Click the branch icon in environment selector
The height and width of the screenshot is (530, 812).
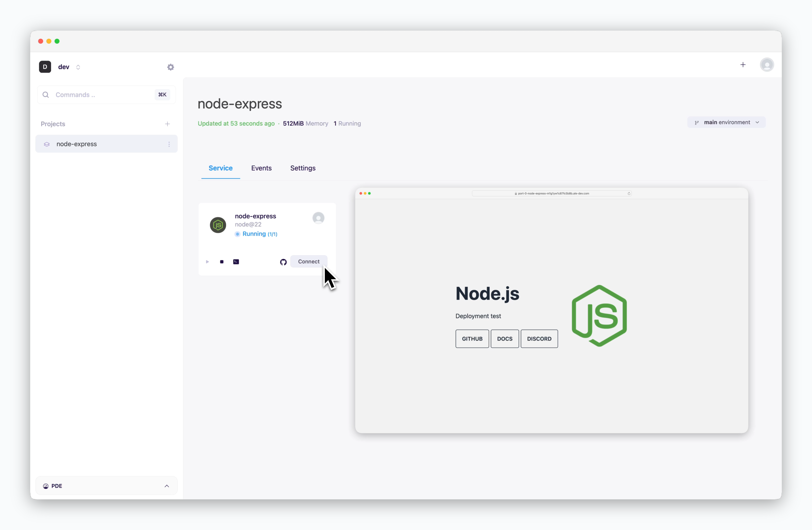click(696, 123)
